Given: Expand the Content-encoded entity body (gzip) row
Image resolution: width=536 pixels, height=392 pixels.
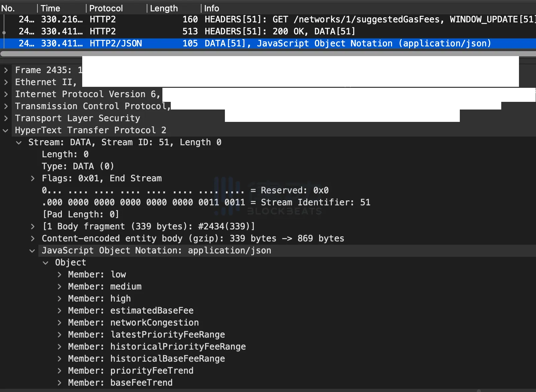Looking at the screenshot, I should pyautogui.click(x=32, y=238).
